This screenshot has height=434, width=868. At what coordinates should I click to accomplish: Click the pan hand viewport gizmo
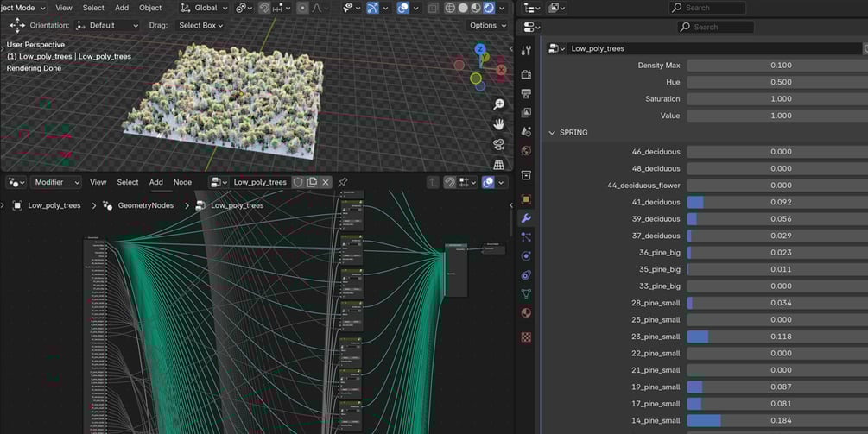coord(498,124)
